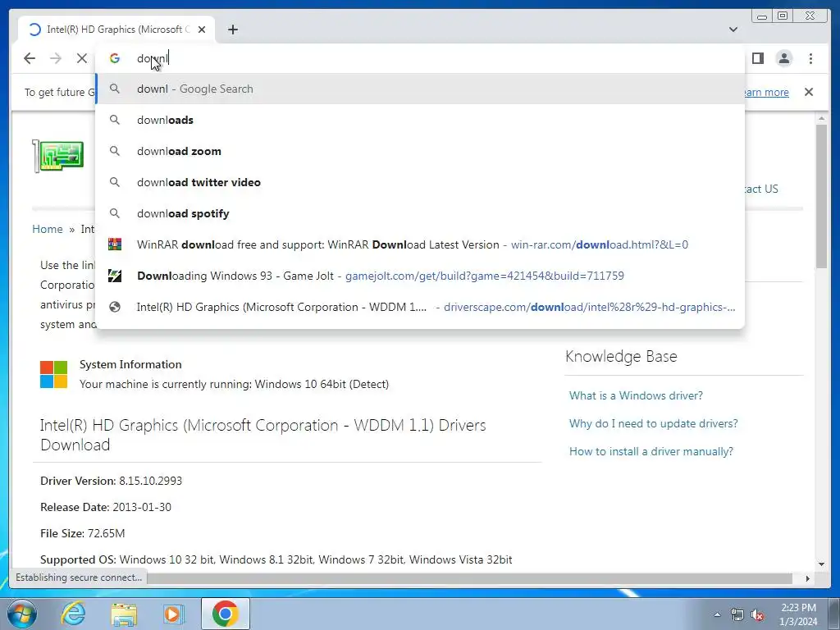Open the 'Learn more' infobar link
The image size is (840, 630).
coord(767,92)
